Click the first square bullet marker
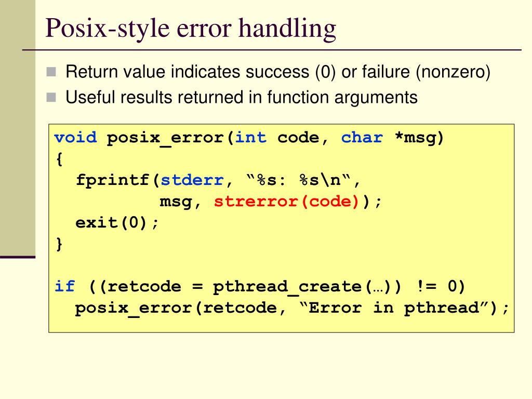The width and height of the screenshot is (532, 399). (x=51, y=72)
